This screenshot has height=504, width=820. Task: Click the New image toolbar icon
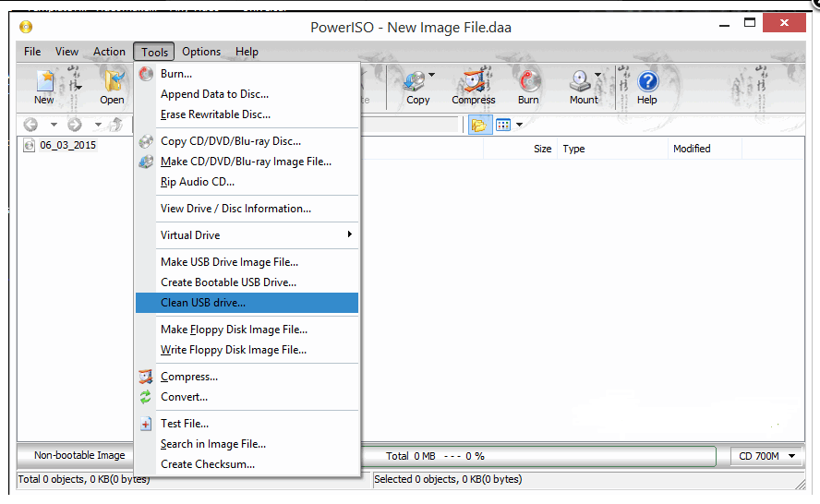(x=45, y=81)
